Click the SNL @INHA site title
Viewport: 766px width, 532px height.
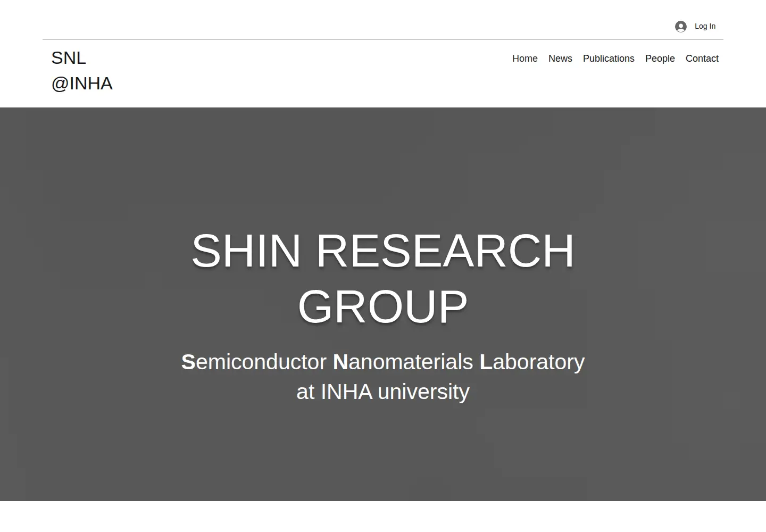82,71
